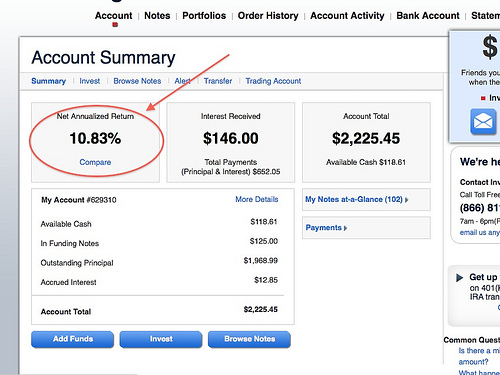Screen dimensions: 500x375
Task: Expand the Payments section arrow
Action: (345, 228)
